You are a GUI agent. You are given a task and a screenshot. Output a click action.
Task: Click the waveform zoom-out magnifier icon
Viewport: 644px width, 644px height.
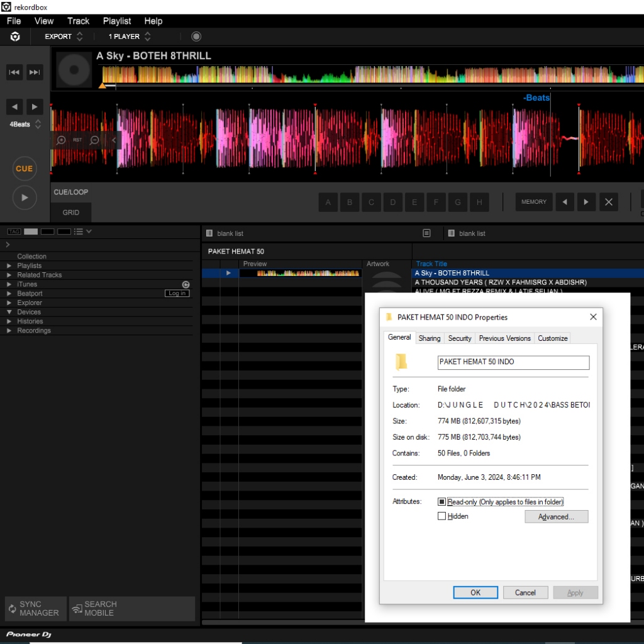[94, 140]
